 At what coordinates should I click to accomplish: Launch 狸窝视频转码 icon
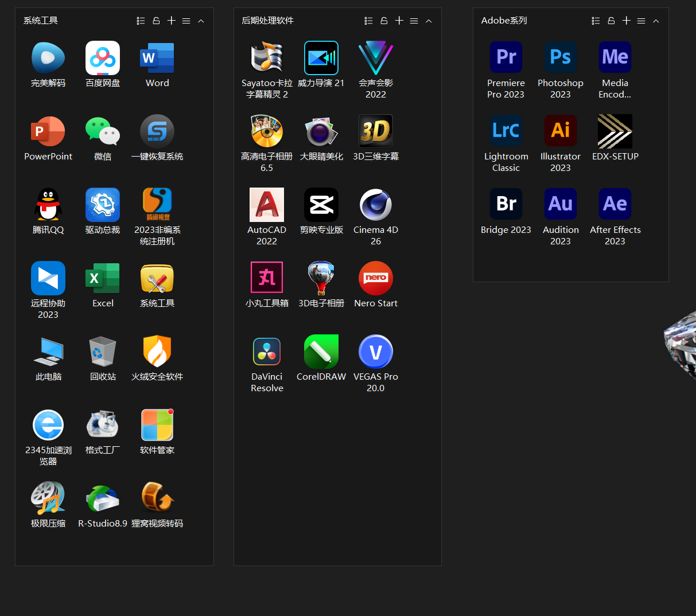point(157,498)
